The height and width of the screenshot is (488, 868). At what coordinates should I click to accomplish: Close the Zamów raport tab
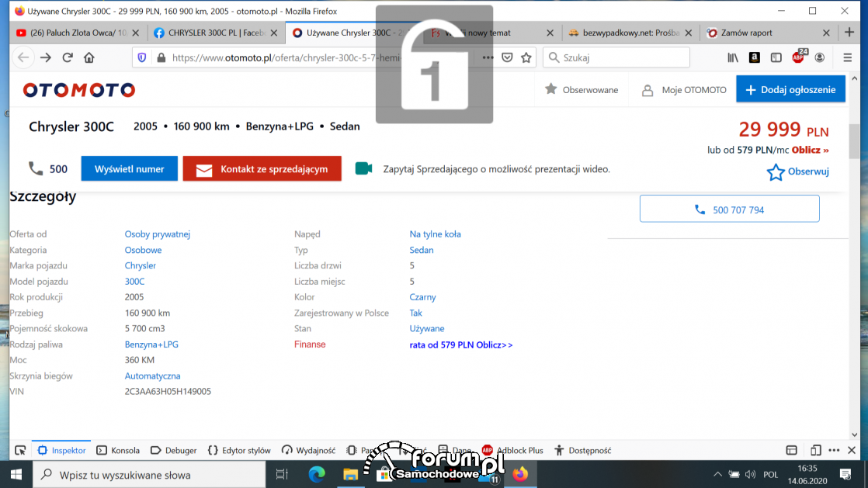coord(826,33)
